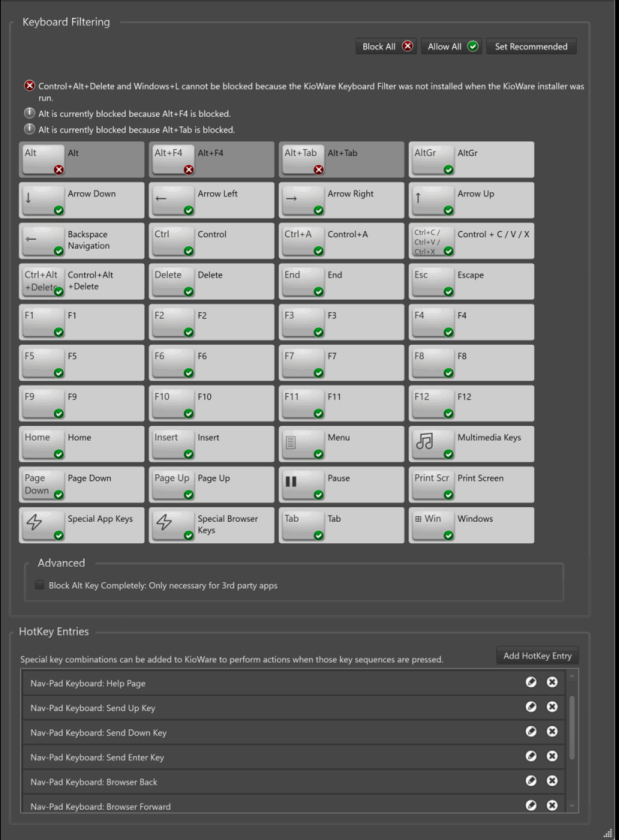Click the F6 key icon

coord(173,363)
